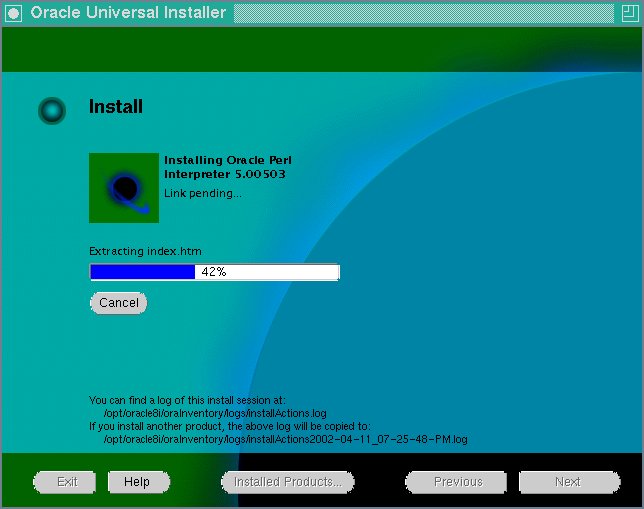Click 'You can find a log' message line

(x=187, y=400)
